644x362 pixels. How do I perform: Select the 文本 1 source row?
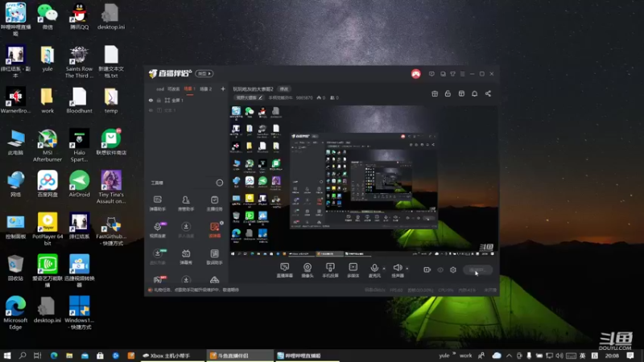click(187, 110)
